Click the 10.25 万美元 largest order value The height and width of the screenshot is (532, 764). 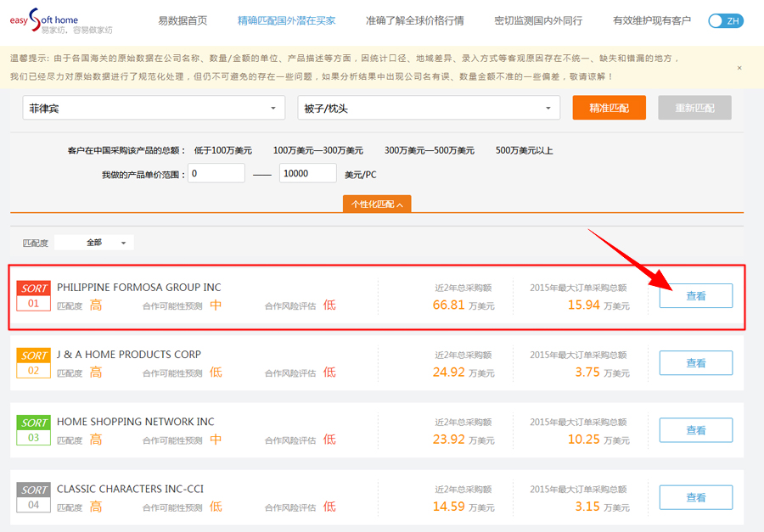pos(598,440)
